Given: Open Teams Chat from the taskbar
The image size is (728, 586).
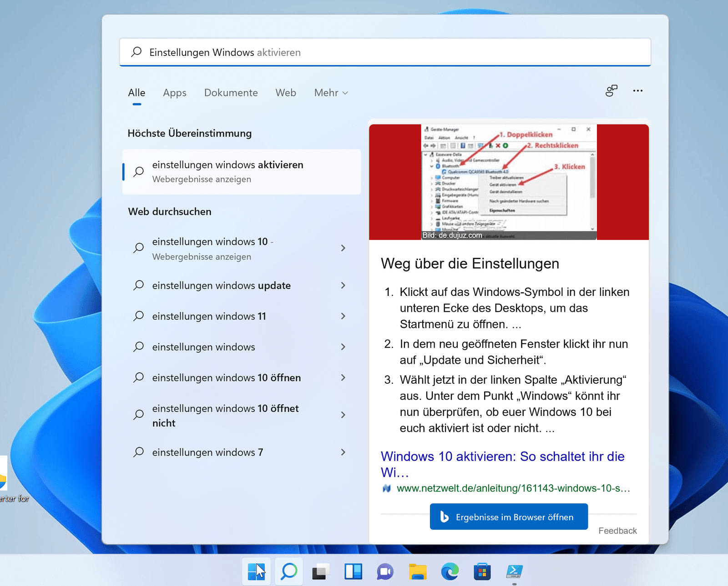Looking at the screenshot, I should [x=385, y=571].
